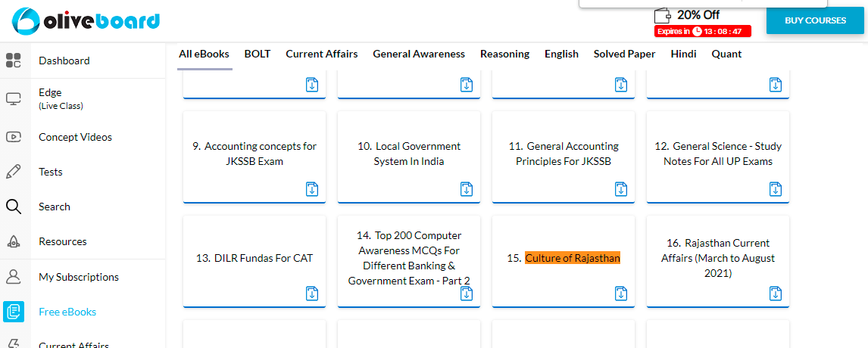
Task: Open Accounting concepts for JKSSB Exam title
Action: tap(254, 154)
